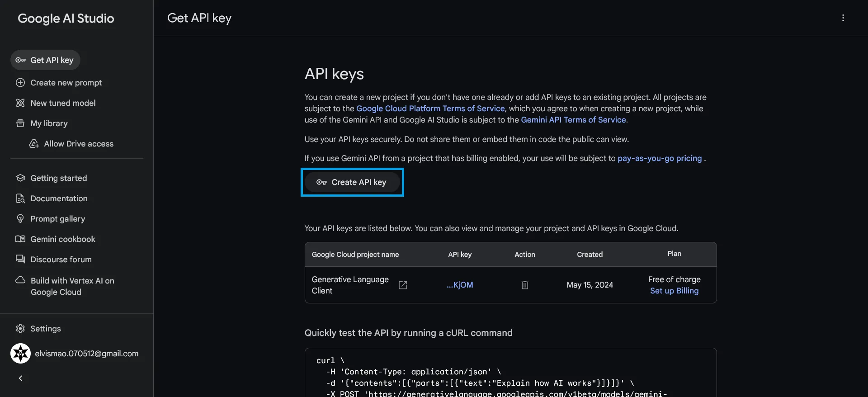The width and height of the screenshot is (868, 397).
Task: Click the book icon for Gemini cookbook
Action: [20, 239]
